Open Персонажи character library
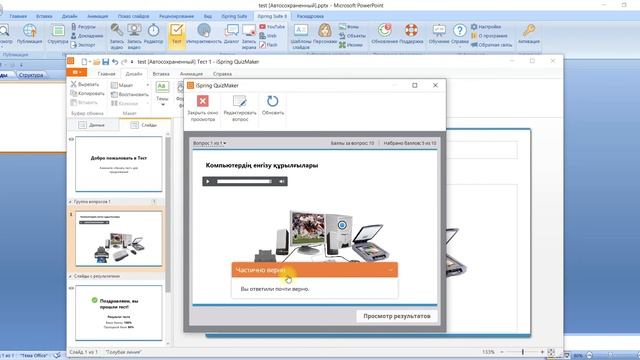 click(x=325, y=34)
